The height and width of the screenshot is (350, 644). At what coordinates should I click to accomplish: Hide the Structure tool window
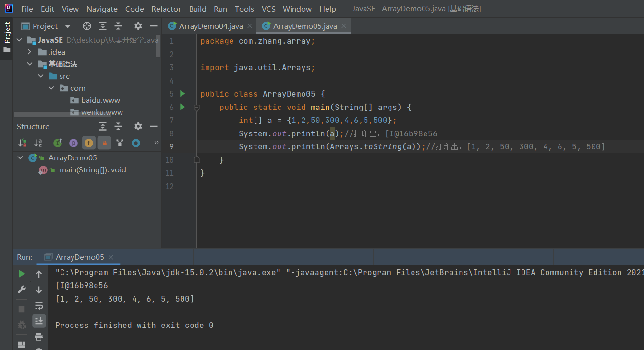click(x=154, y=126)
